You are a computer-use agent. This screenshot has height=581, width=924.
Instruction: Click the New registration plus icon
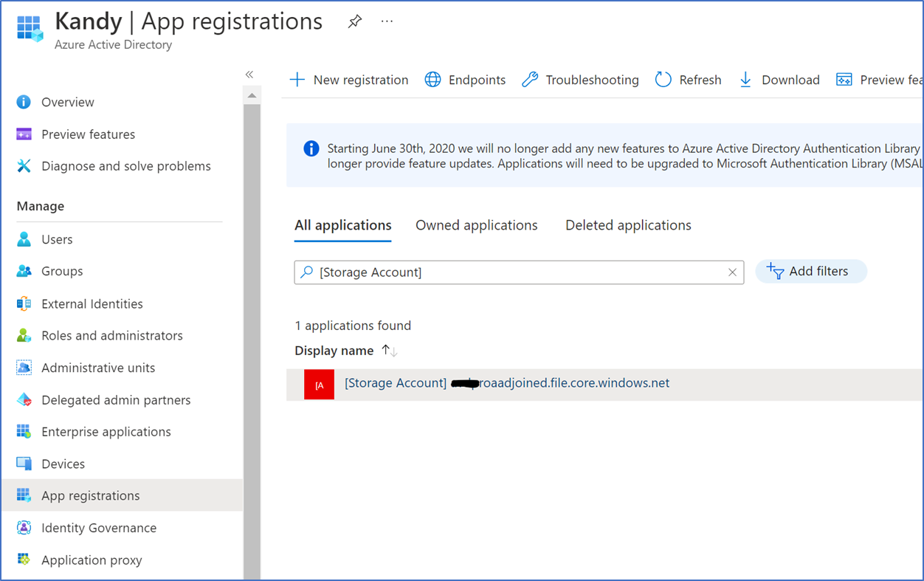[297, 80]
